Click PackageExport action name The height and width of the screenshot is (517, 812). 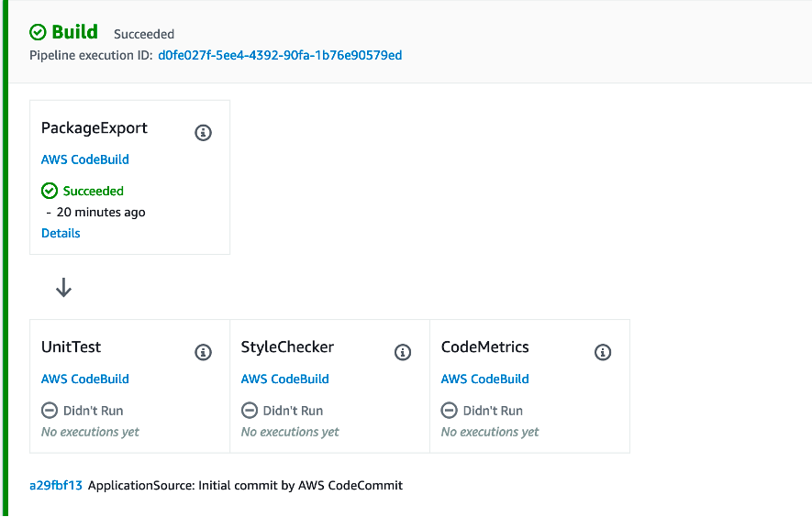point(95,127)
